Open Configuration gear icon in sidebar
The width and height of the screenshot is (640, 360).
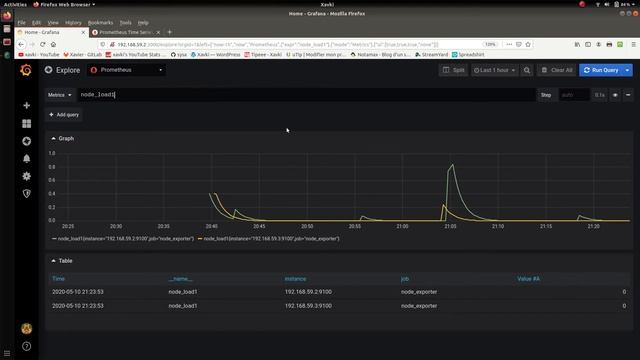27,176
